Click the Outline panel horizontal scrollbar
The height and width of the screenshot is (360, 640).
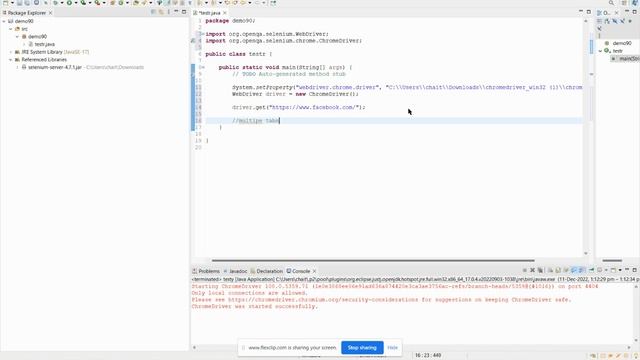[612, 260]
